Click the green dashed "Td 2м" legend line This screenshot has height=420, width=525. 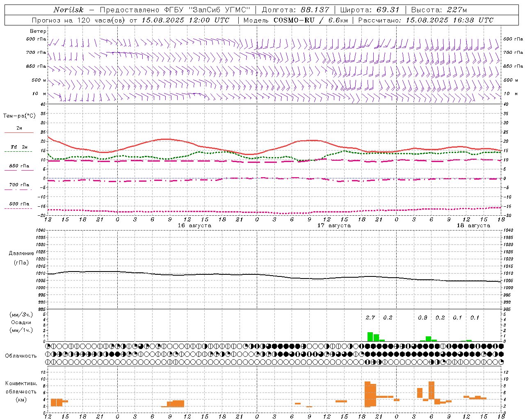pos(19,151)
